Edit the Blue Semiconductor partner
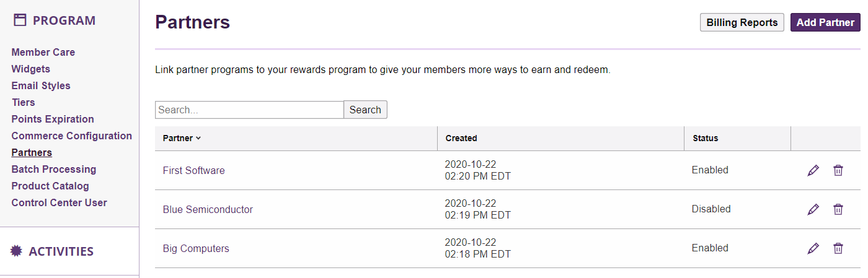Screen dimensions: 868x278 click(813, 209)
